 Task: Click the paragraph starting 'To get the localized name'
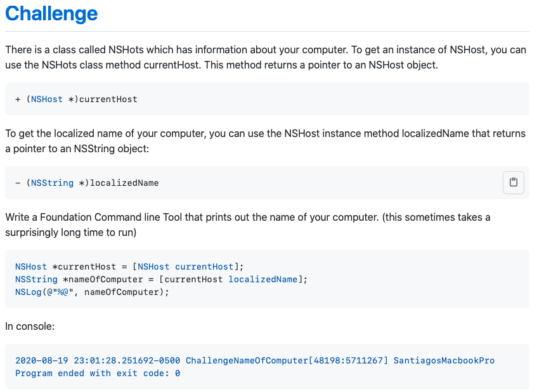pyautogui.click(x=266, y=141)
